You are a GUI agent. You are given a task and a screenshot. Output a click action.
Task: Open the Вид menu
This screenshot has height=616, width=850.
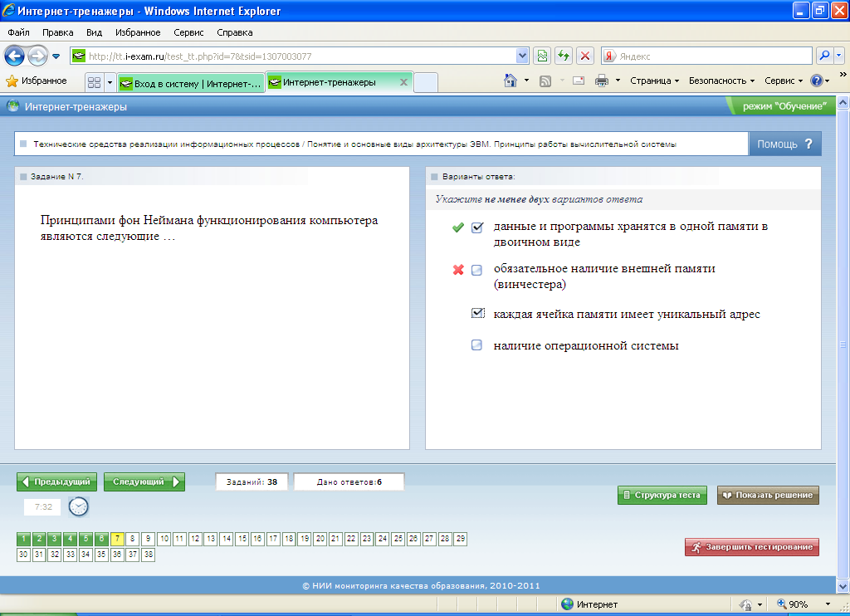point(95,32)
